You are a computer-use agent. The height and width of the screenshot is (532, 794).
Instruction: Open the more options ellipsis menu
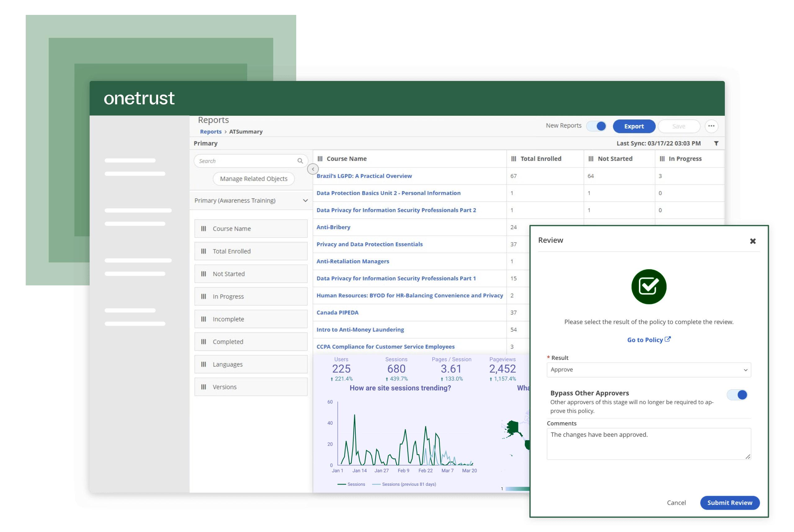pos(711,126)
